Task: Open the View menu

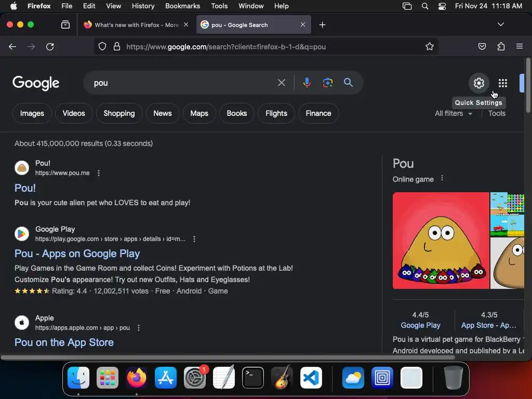Action: [113, 6]
